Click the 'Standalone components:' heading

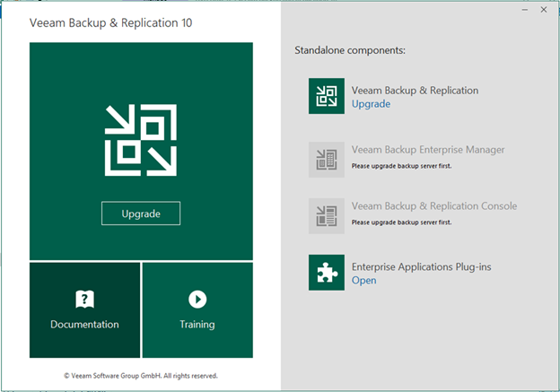350,50
